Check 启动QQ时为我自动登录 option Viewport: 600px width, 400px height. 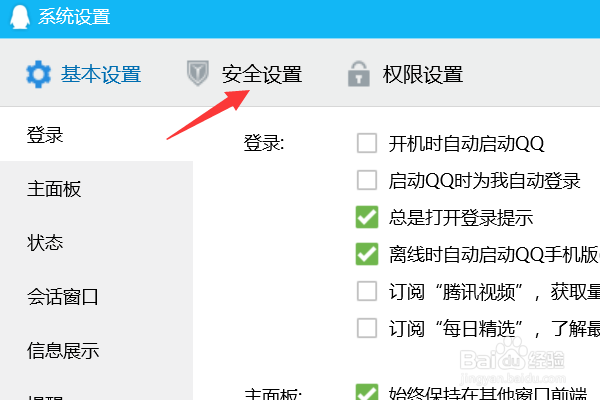click(367, 180)
